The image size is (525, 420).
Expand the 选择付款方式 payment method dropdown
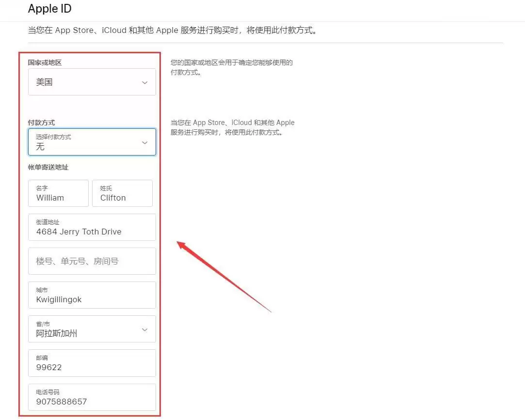point(92,142)
